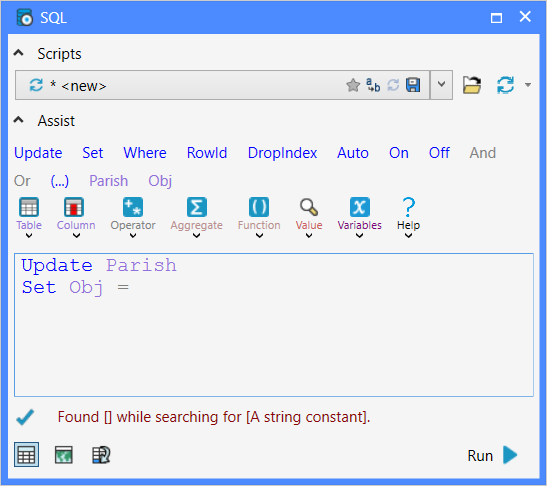Viewport: 547px width, 486px height.
Task: Click the validation checkmark
Action: click(x=25, y=417)
